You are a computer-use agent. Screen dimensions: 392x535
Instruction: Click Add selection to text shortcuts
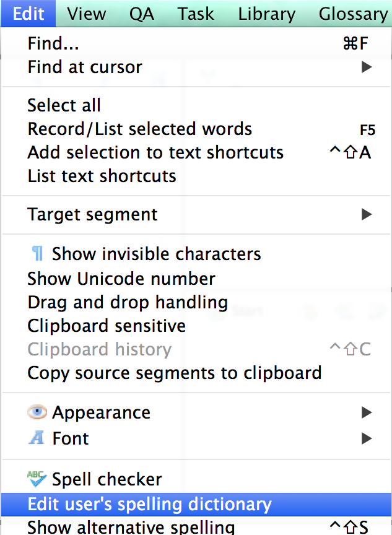point(155,152)
